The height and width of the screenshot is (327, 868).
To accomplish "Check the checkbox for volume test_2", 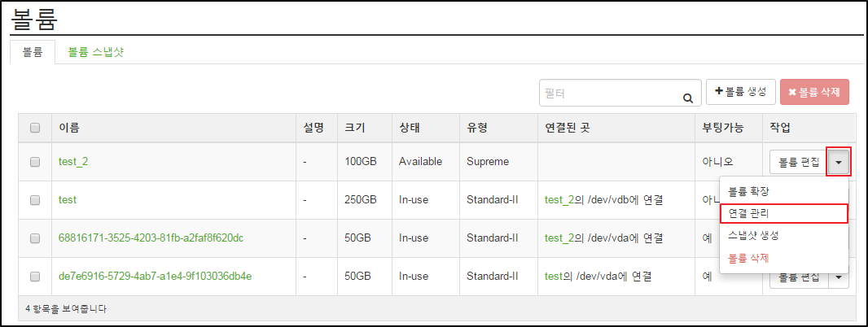I will 35,162.
